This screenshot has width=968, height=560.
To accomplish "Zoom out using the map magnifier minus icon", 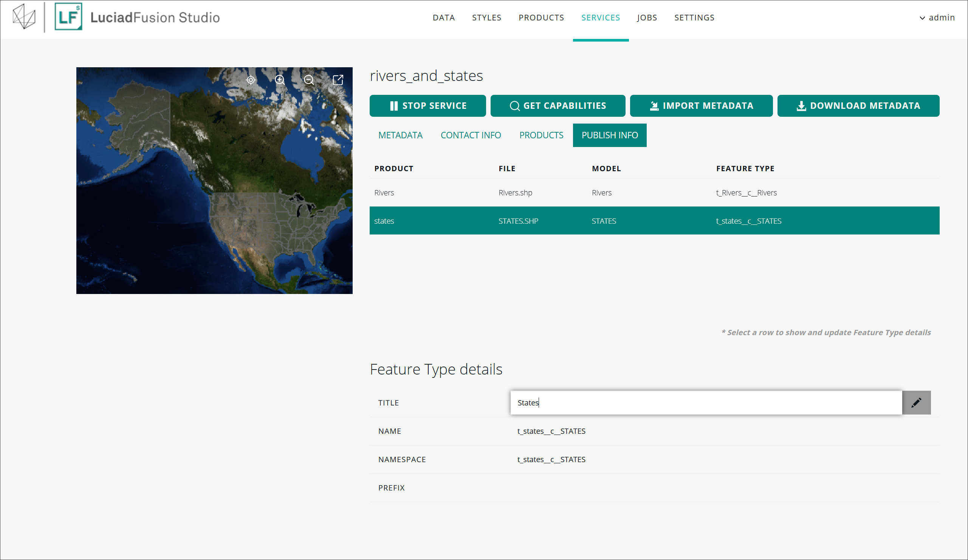I will (x=309, y=80).
